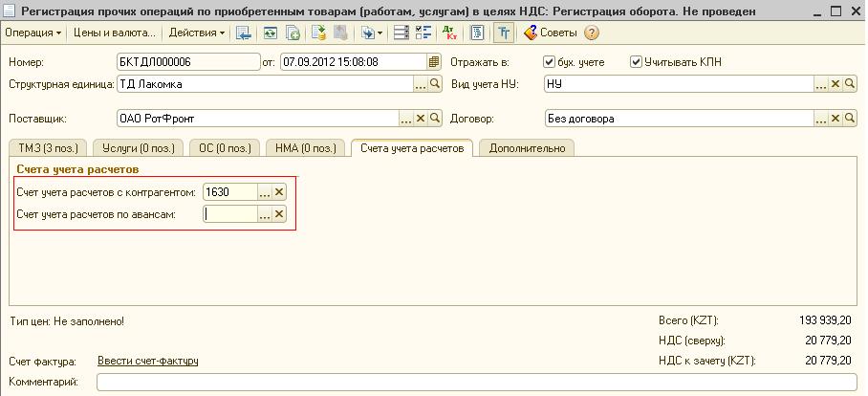
Task: Toggle the бух. учете checkbox
Action: (549, 62)
